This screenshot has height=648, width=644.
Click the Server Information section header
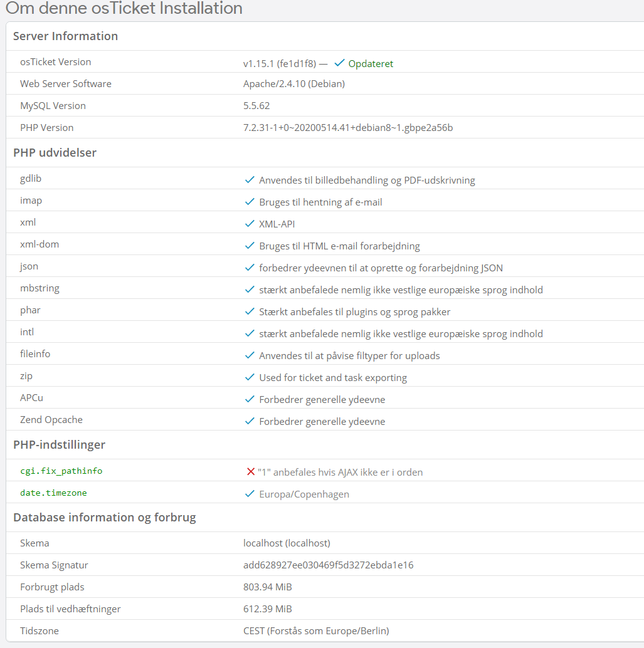[65, 36]
